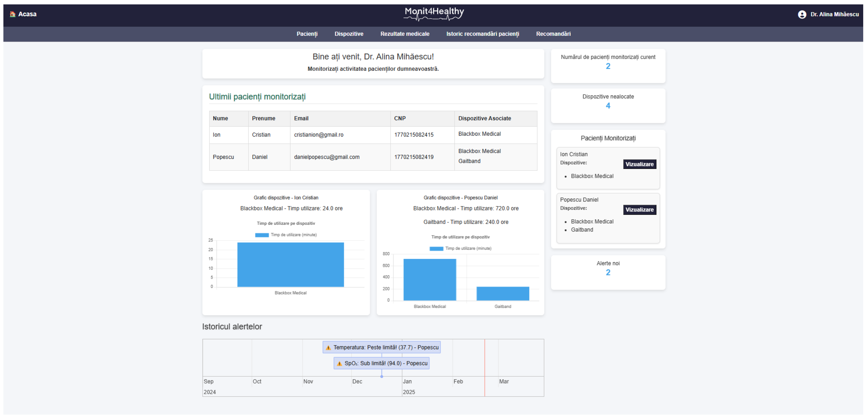Open the Recomandări menu item
The height and width of the screenshot is (419, 868).
[x=553, y=34]
